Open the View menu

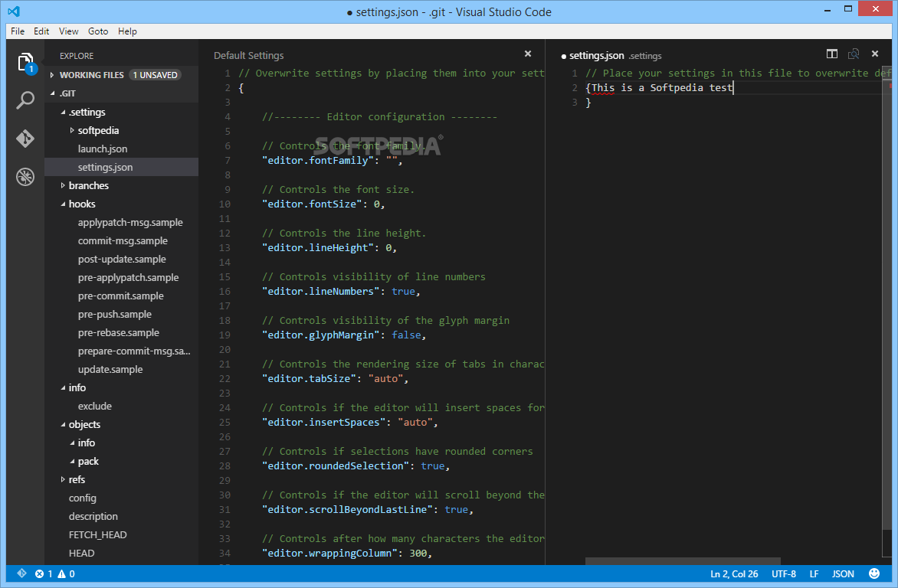(x=68, y=31)
